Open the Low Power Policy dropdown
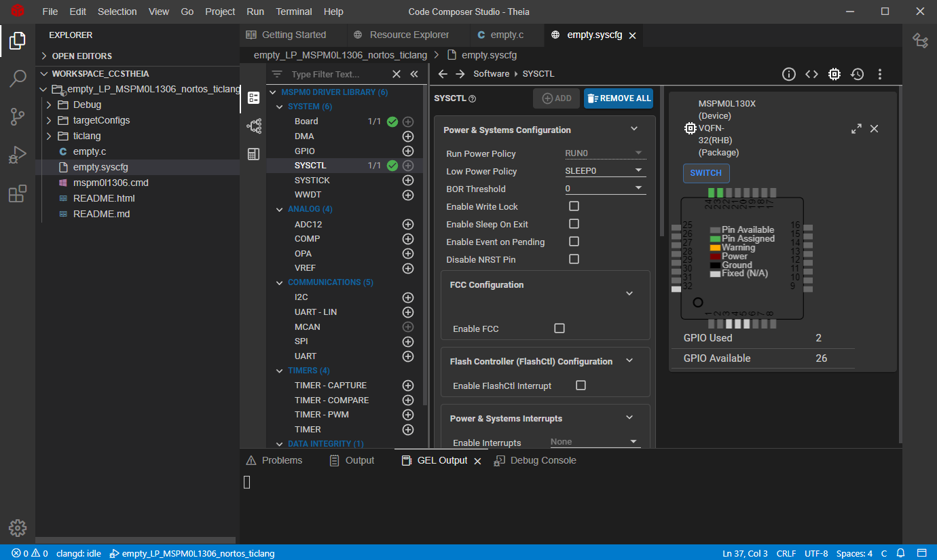The height and width of the screenshot is (560, 937). coord(604,171)
